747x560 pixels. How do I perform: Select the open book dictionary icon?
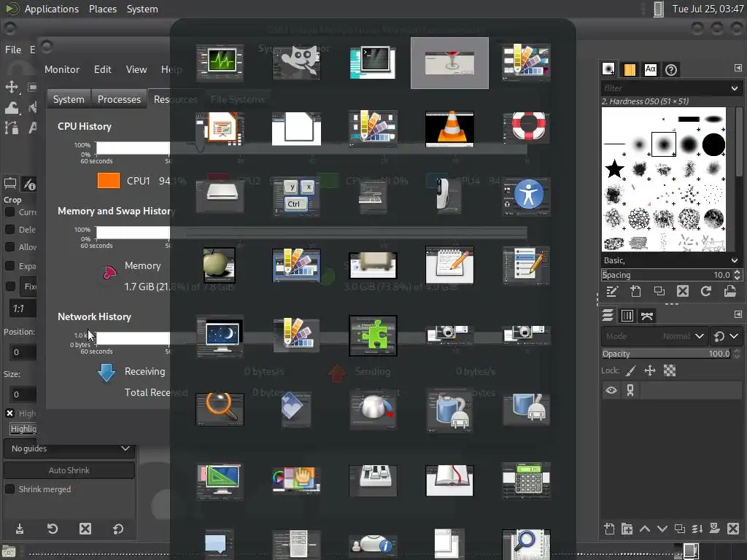(x=449, y=480)
